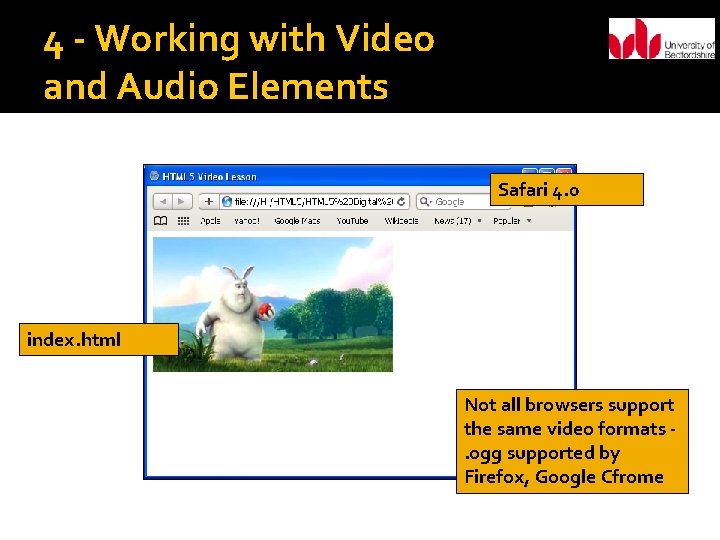Click the address bar file URL
The image size is (720, 540).
tap(314, 202)
